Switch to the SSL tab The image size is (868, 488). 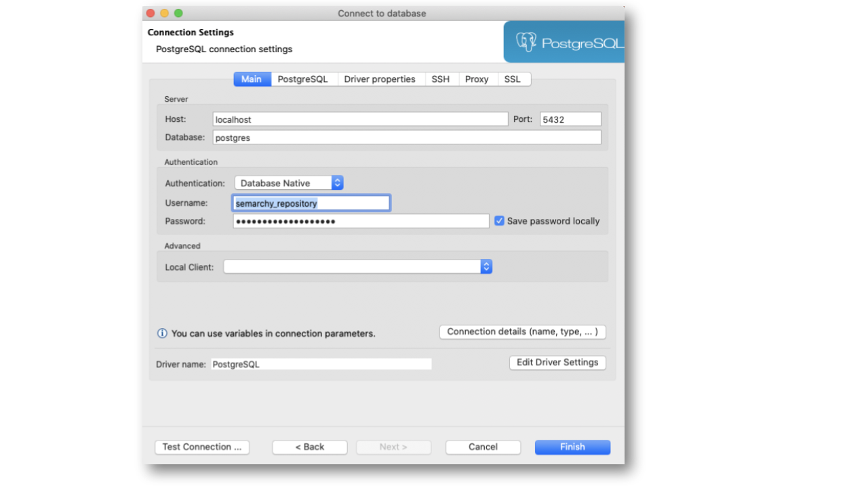(x=513, y=79)
